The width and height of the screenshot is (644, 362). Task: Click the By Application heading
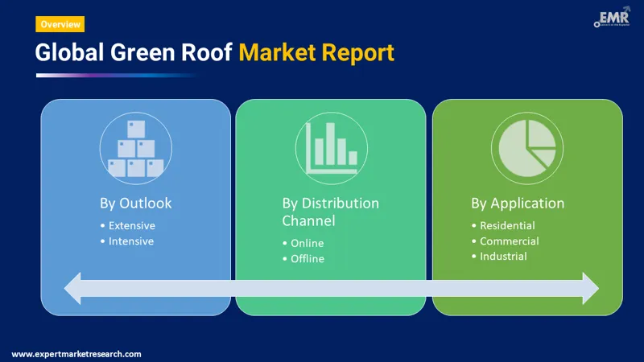[518, 204]
